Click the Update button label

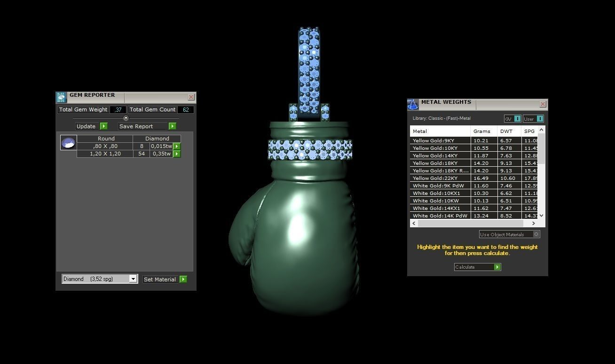coord(86,126)
